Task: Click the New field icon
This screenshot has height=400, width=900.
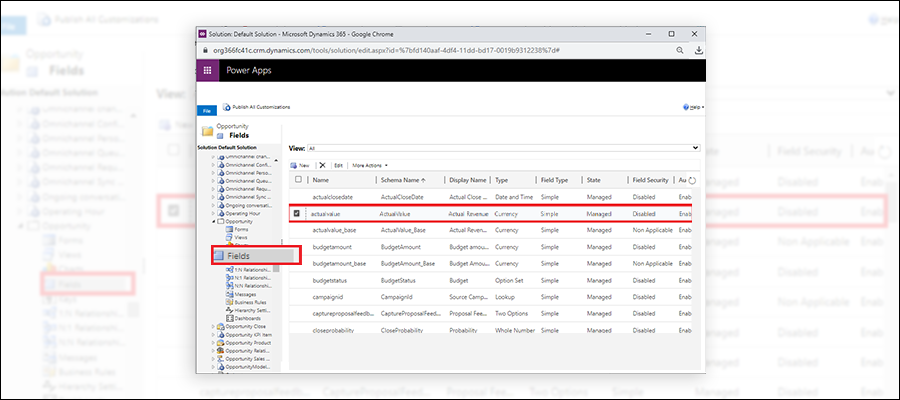Action: point(293,164)
